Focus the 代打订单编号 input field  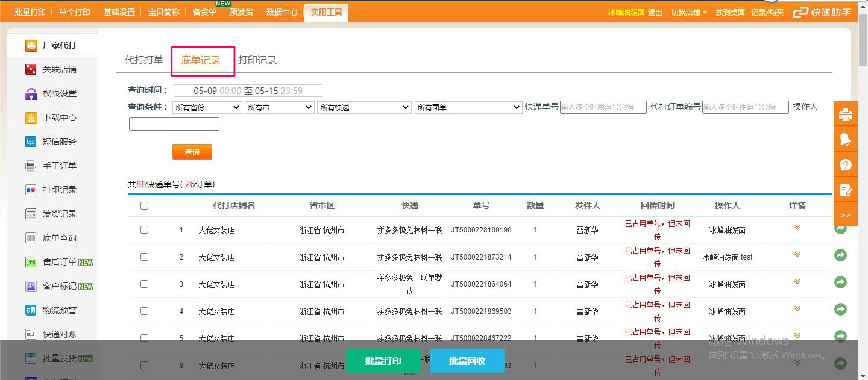746,107
